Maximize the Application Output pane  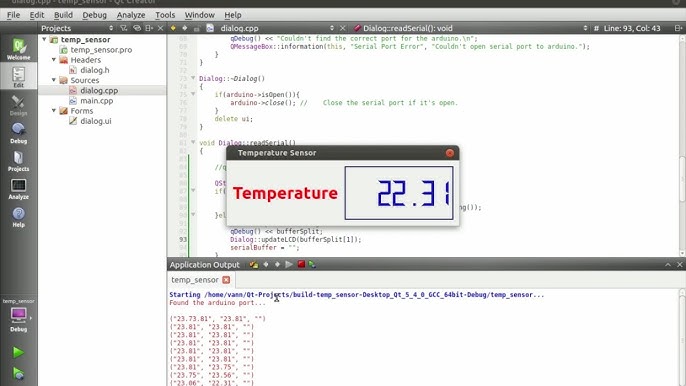pos(668,265)
